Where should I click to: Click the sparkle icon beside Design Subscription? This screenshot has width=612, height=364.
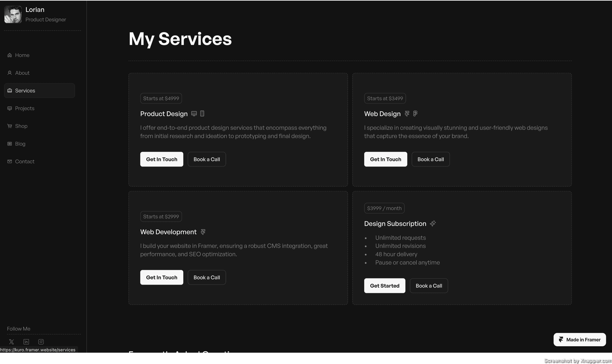coord(433,223)
